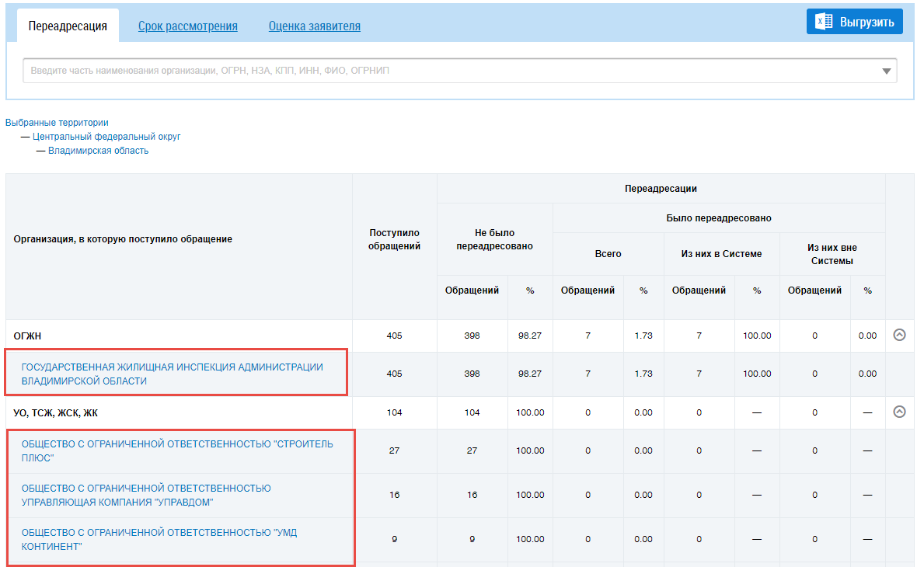This screenshot has width=924, height=567.
Task: Open the Срок рассмотрения tab
Action: coord(187,26)
